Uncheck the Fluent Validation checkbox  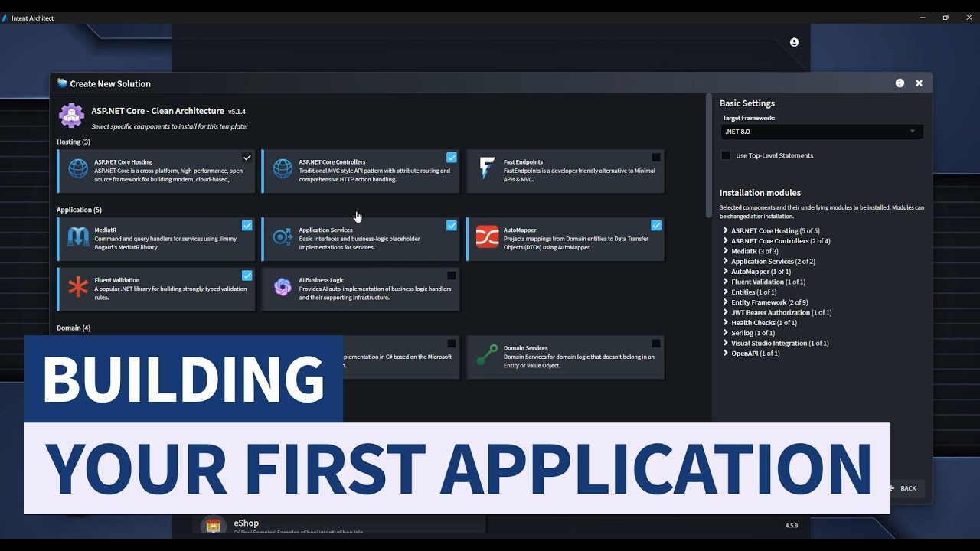(247, 275)
